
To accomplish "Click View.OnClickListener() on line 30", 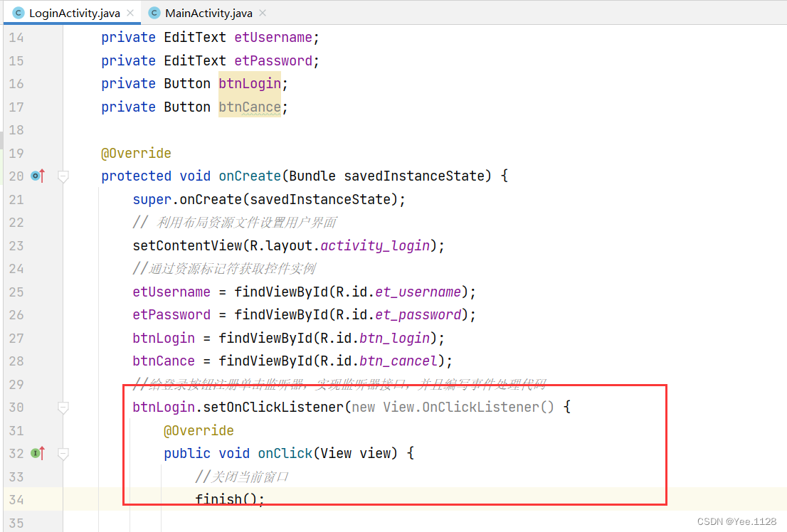I will click(468, 407).
